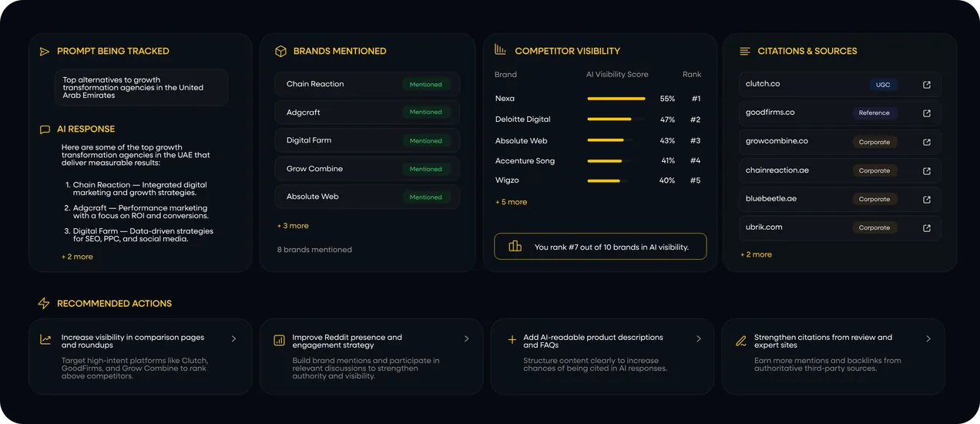Click the 55% score for Nexa
This screenshot has height=424, width=980.
[667, 99]
